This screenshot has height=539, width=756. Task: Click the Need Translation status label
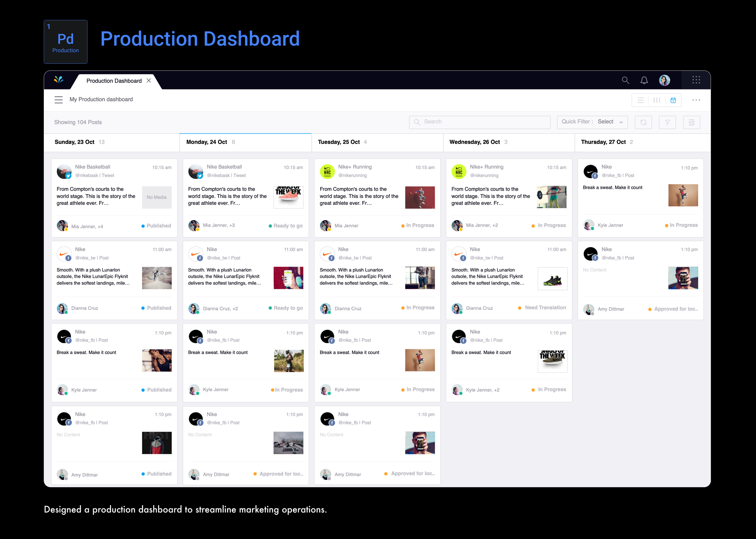[545, 308]
